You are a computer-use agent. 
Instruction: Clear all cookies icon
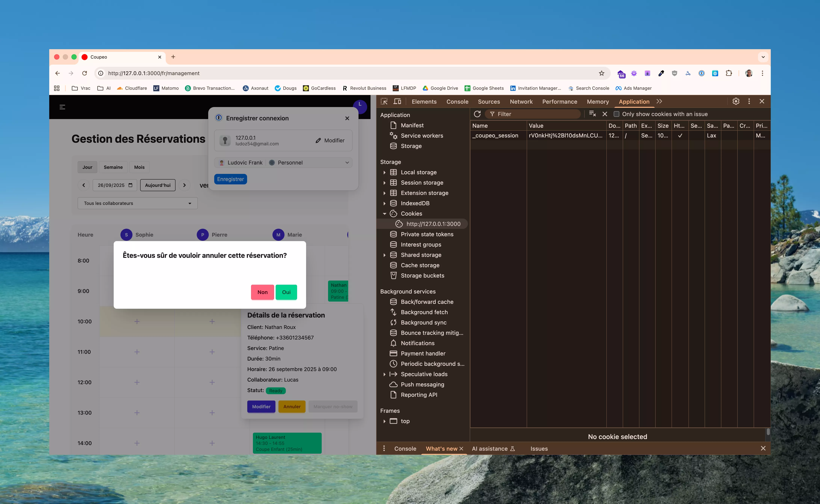point(592,114)
